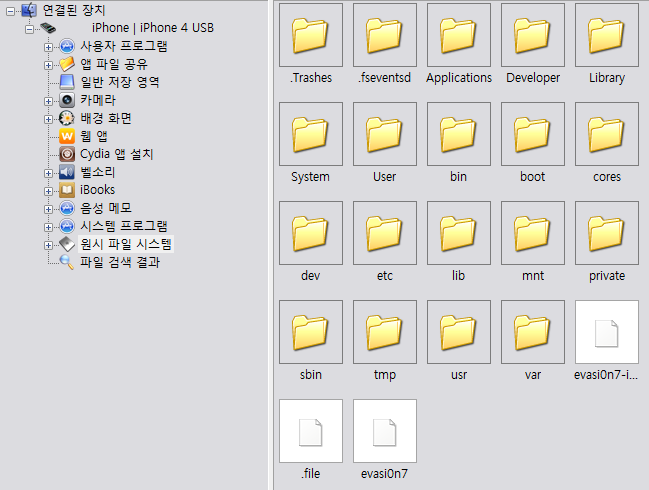Select 사용자 프로그램 in the tree
Viewport: 649px width, 490px height.
click(x=124, y=46)
